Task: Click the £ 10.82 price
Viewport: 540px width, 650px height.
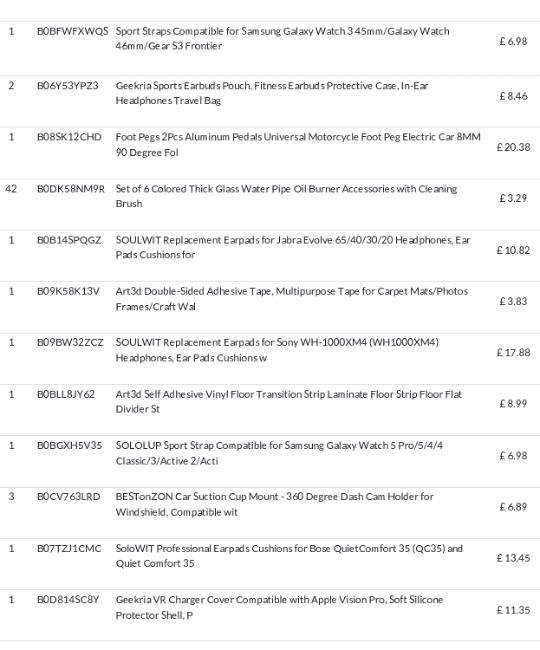Action: [x=513, y=250]
